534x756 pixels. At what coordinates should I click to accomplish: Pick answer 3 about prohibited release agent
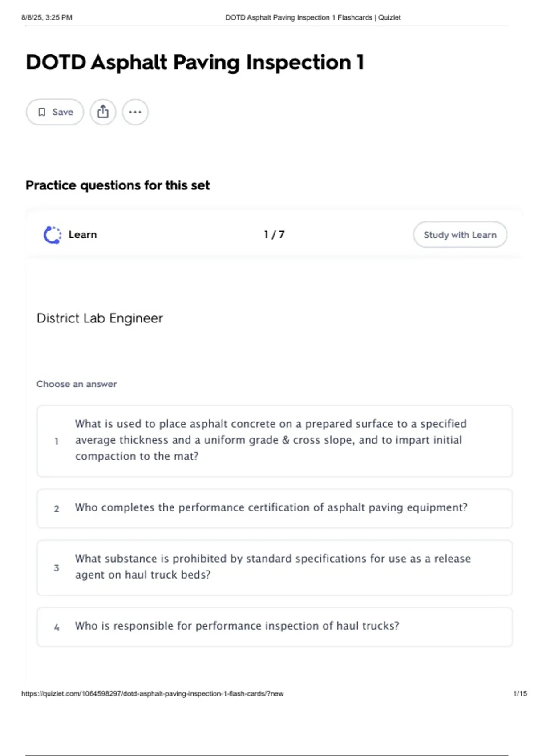click(x=275, y=567)
